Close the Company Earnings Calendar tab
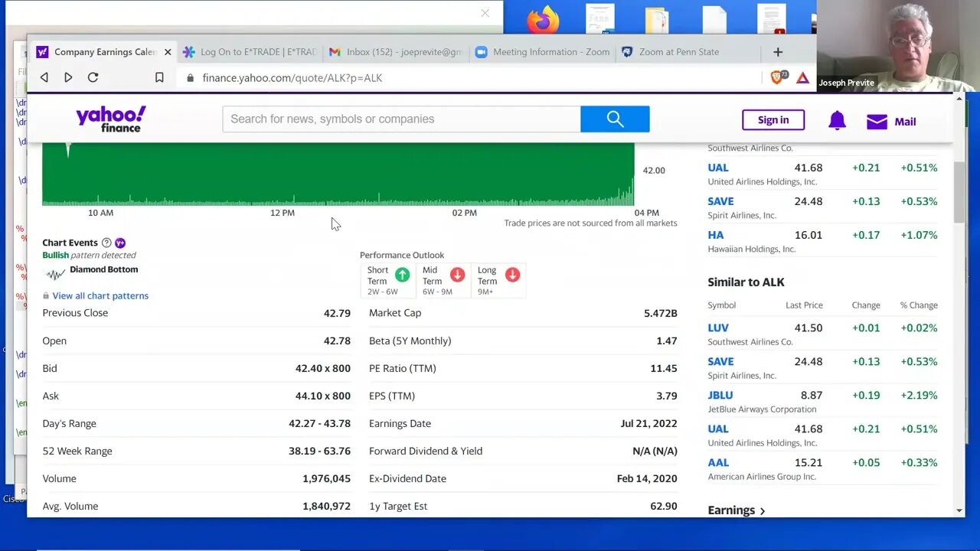 [x=168, y=52]
